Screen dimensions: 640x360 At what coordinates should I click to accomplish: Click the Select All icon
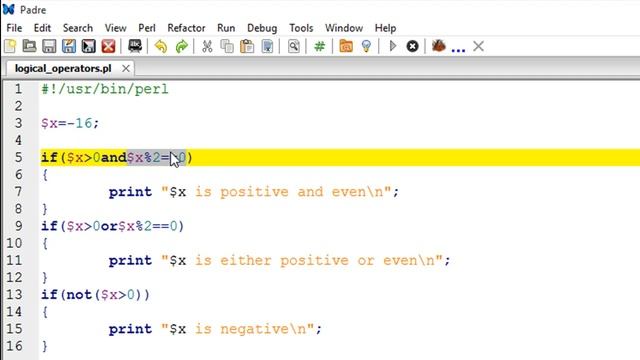tap(267, 46)
